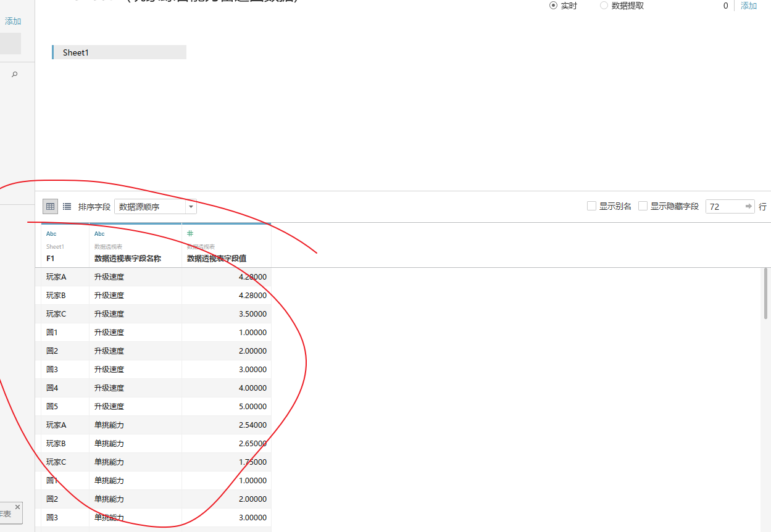
Task: Click the vertical scrollbar of the data grid
Action: 766,293
